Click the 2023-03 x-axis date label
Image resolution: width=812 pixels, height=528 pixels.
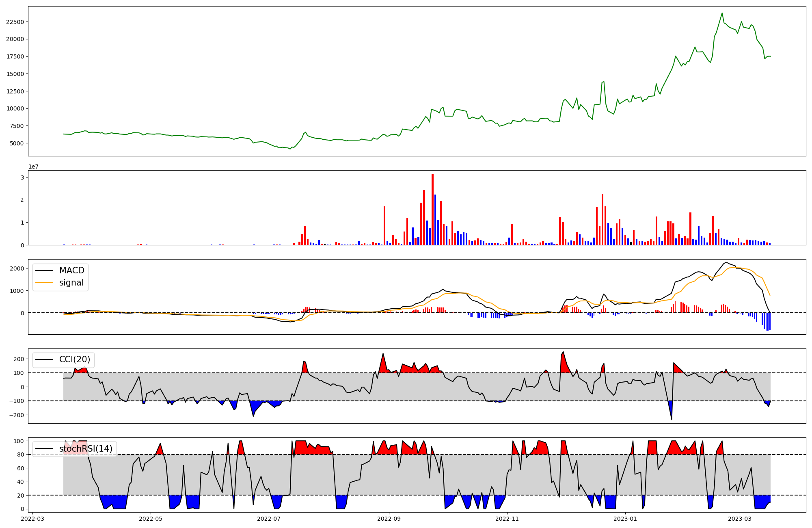[740, 519]
